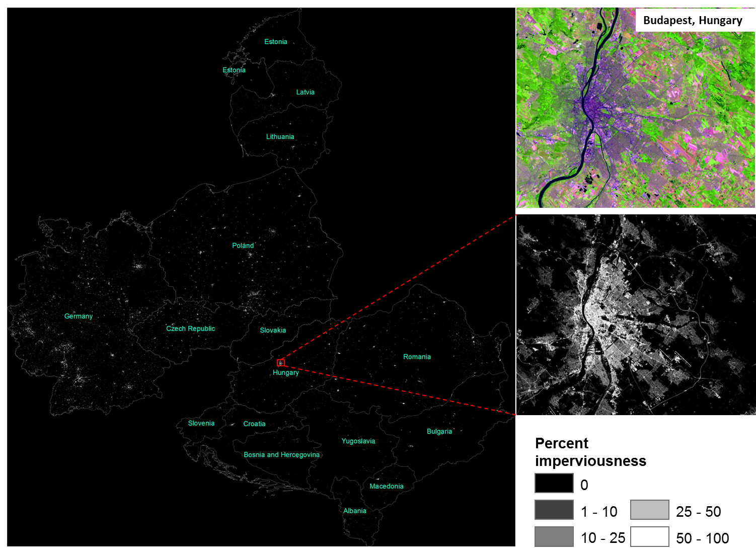756x556 pixels.
Task: Select the black outlined legend swatch
Action: pos(554,483)
